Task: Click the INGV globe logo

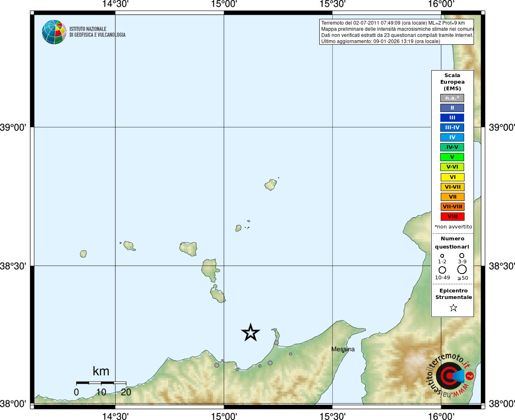Action: point(54,32)
